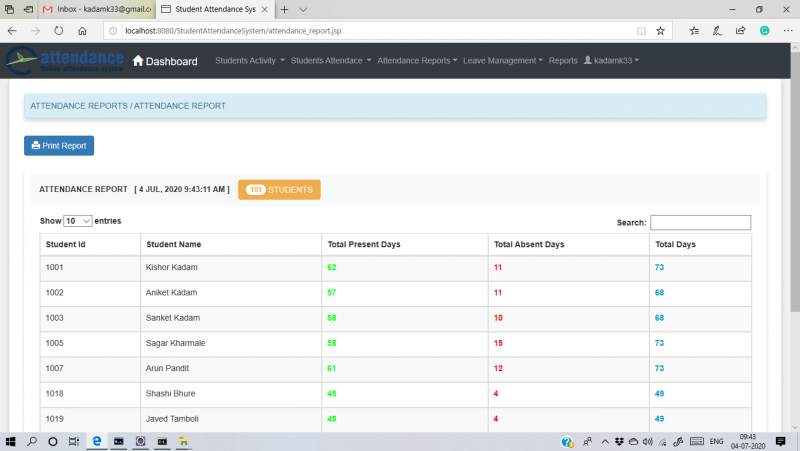Sort by Total Present Days column
The height and width of the screenshot is (451, 800).
click(405, 244)
